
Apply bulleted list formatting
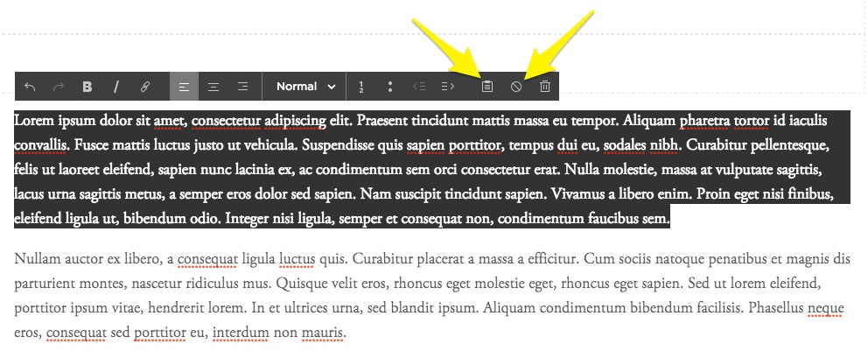click(x=389, y=87)
